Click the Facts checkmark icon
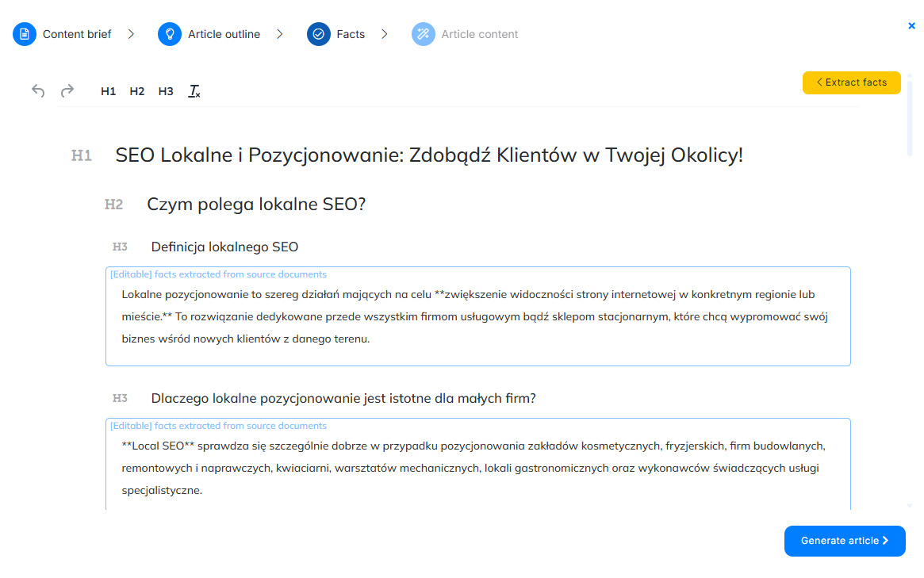The width and height of the screenshot is (924, 578). click(319, 34)
